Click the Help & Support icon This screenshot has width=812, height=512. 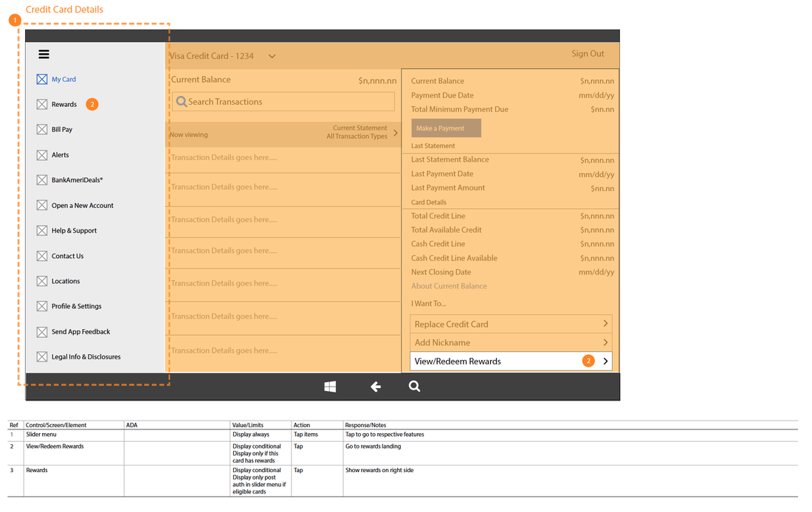[42, 231]
